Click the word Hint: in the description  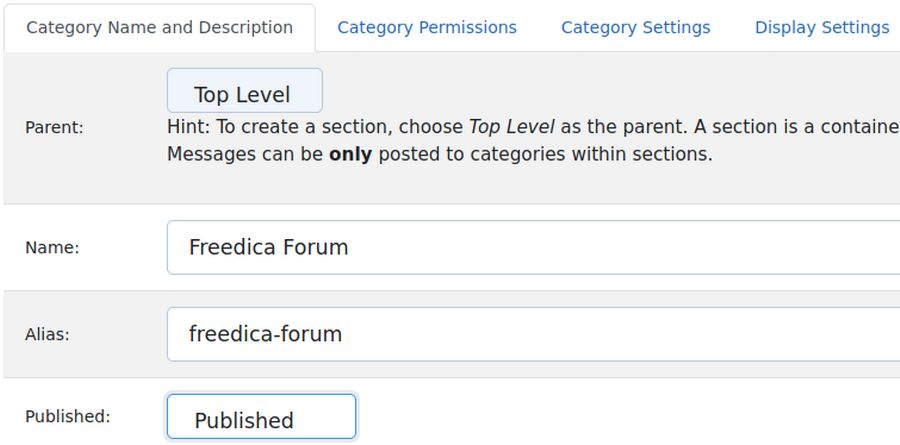(x=189, y=128)
